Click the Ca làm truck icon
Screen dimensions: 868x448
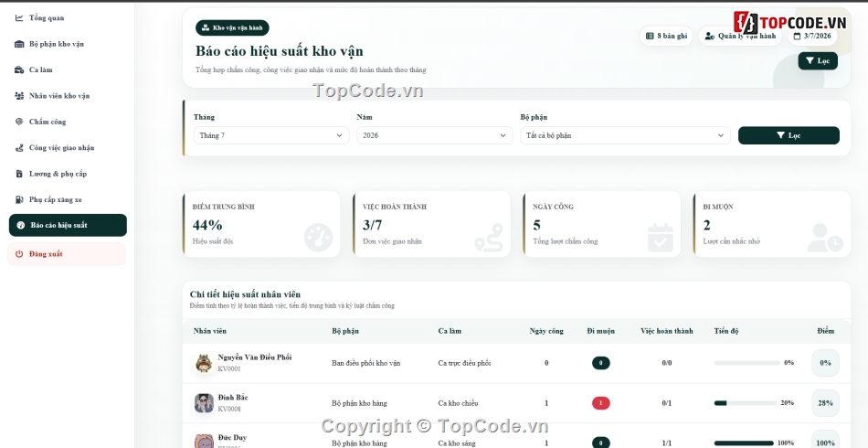[x=19, y=69]
